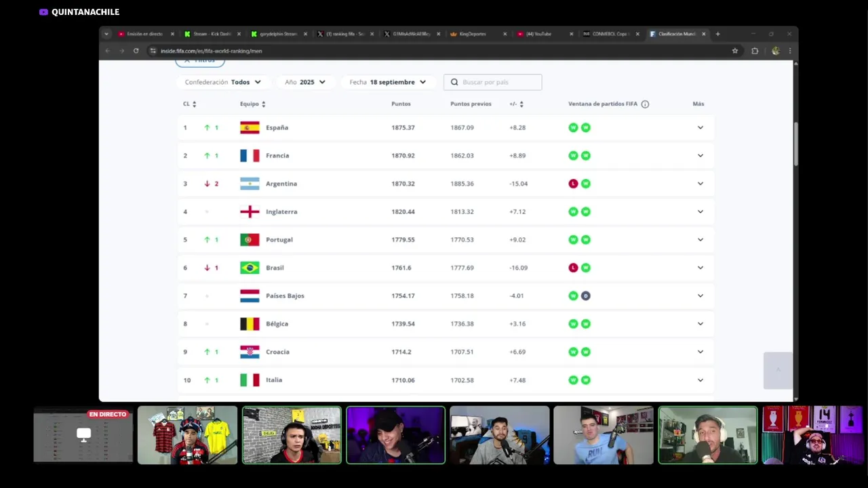The height and width of the screenshot is (488, 868).
Task: Click the Buscar por país search field
Action: [x=493, y=82]
